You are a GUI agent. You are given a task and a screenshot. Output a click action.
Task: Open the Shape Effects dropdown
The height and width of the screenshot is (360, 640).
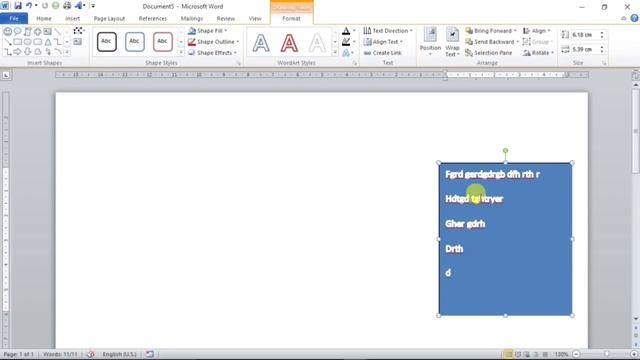[212, 53]
